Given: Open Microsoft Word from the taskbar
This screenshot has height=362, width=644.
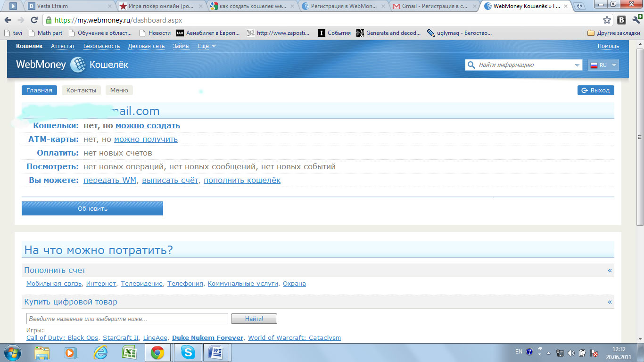Looking at the screenshot, I should coord(216,353).
